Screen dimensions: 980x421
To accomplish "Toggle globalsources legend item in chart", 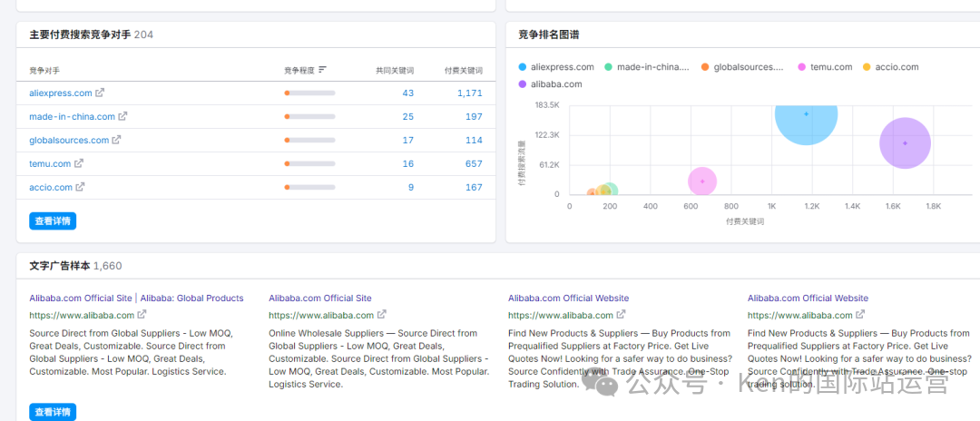I will point(742,67).
